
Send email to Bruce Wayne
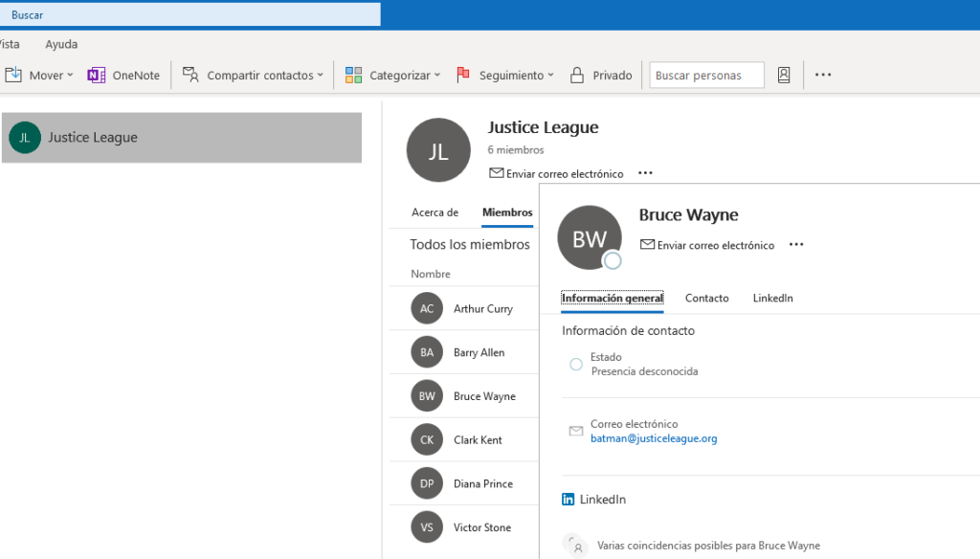(707, 245)
